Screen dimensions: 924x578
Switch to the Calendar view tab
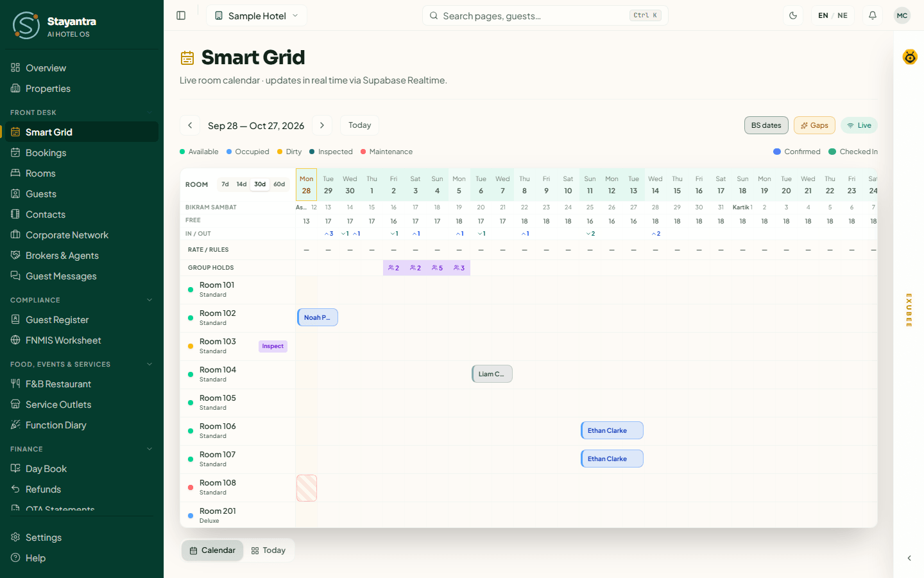coord(212,550)
